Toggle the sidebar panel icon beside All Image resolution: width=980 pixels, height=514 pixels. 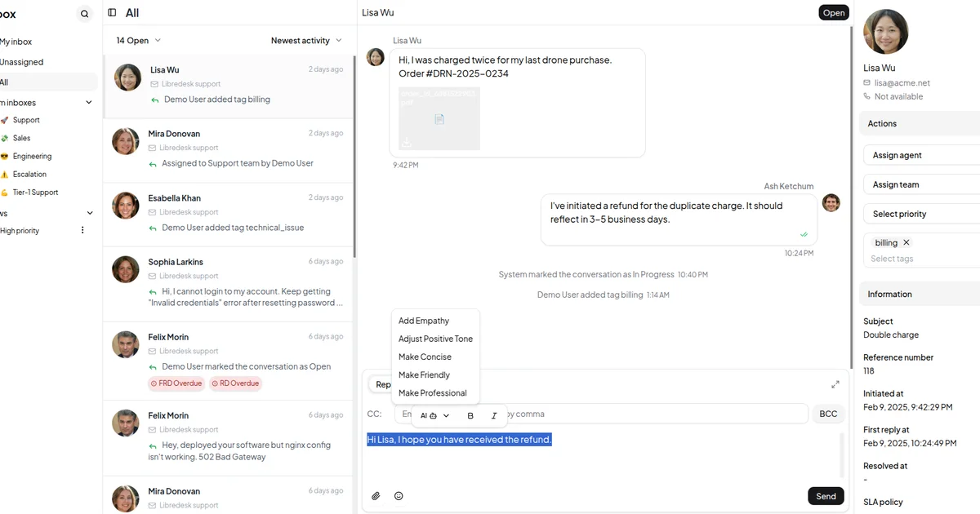point(112,12)
